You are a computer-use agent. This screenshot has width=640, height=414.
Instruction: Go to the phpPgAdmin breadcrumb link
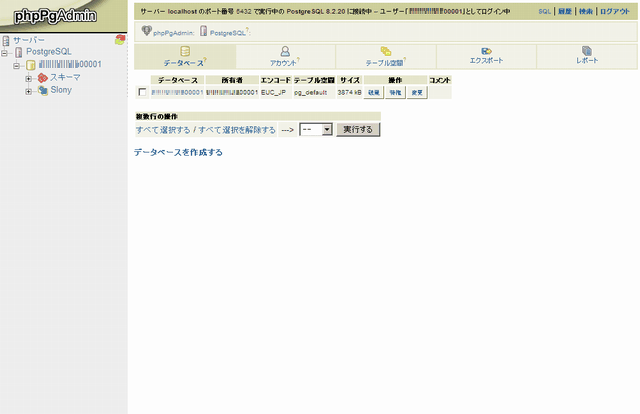tap(173, 33)
